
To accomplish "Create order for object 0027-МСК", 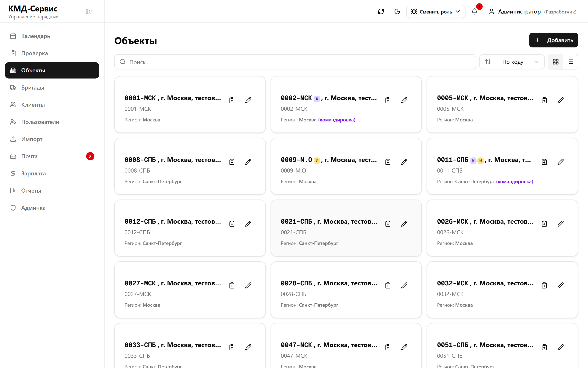I will click(232, 285).
